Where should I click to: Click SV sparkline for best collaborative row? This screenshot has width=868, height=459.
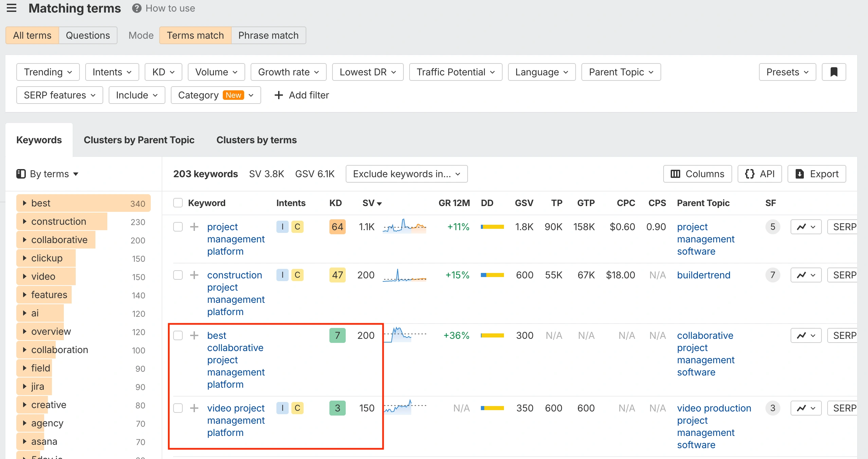coord(404,335)
